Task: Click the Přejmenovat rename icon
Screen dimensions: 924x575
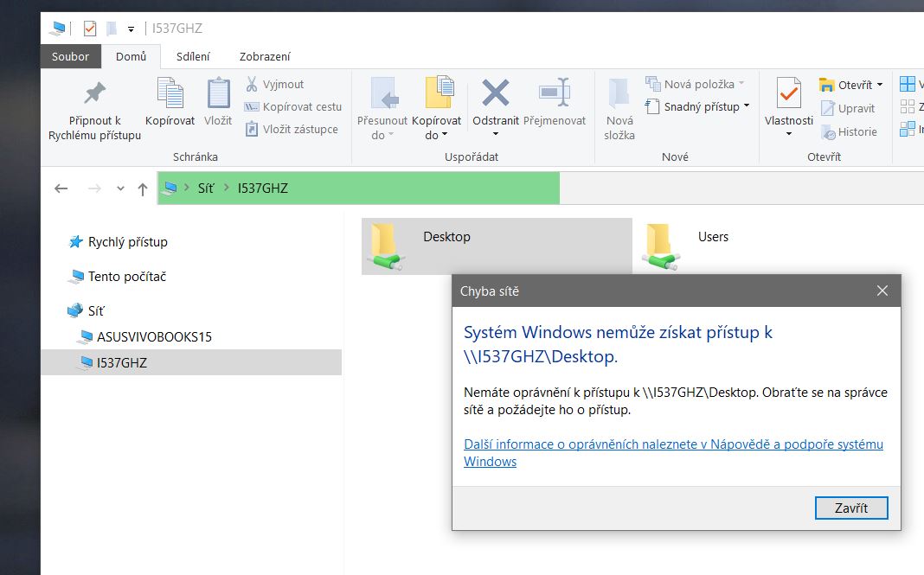Action: (x=555, y=93)
